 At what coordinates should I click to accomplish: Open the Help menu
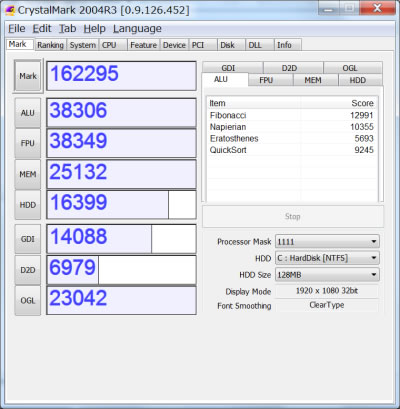point(94,29)
